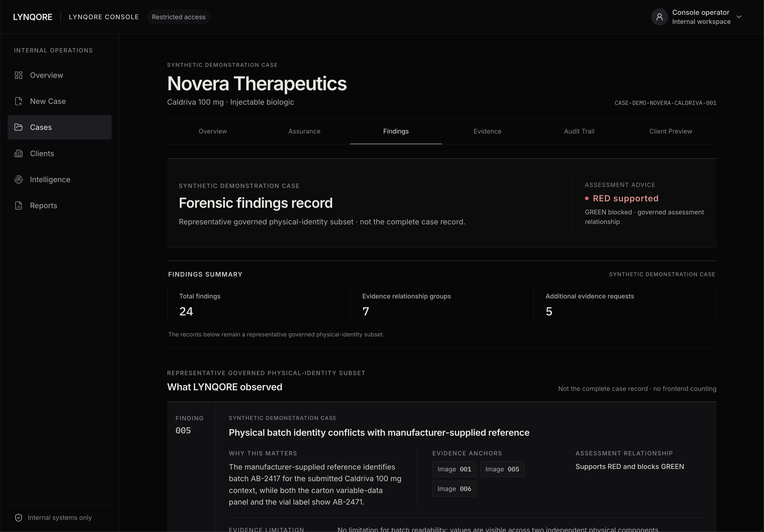Select the Assurance tab

point(304,131)
